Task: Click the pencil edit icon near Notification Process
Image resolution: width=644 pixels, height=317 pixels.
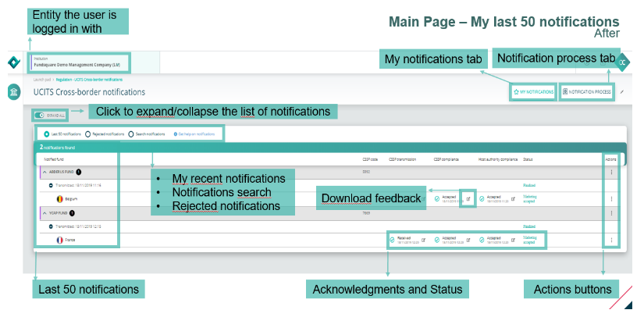Action: (x=622, y=91)
